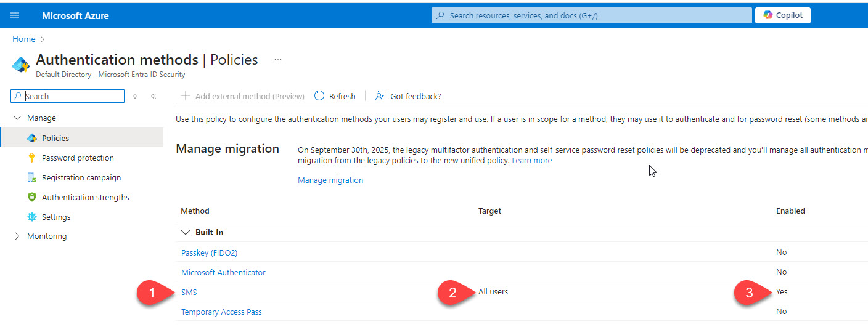Open the hamburger portal menu
Image resolution: width=868 pixels, height=327 pixels.
(x=15, y=15)
